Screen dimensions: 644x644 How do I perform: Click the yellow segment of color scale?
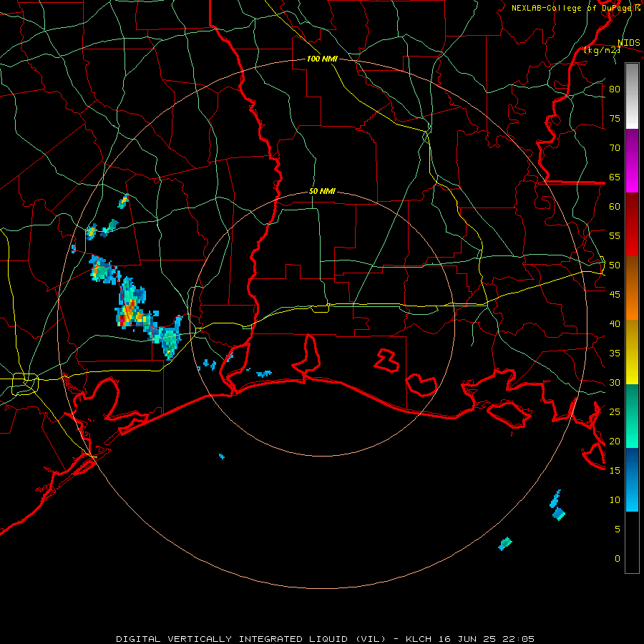[x=632, y=351]
